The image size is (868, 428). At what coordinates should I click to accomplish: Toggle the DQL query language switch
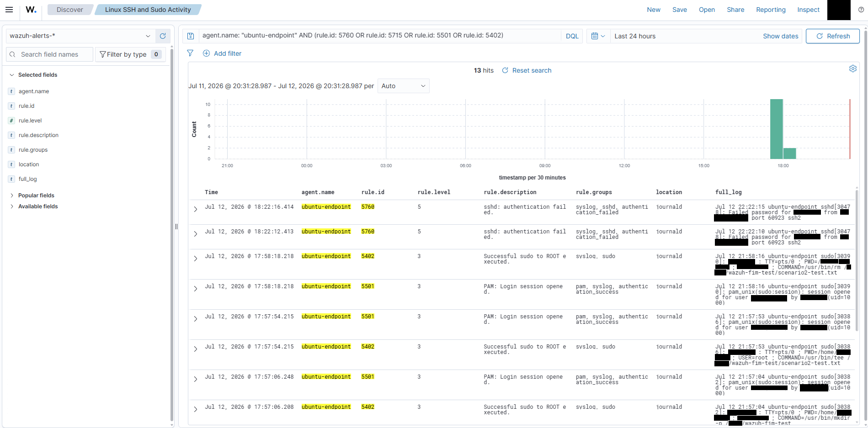coord(572,36)
